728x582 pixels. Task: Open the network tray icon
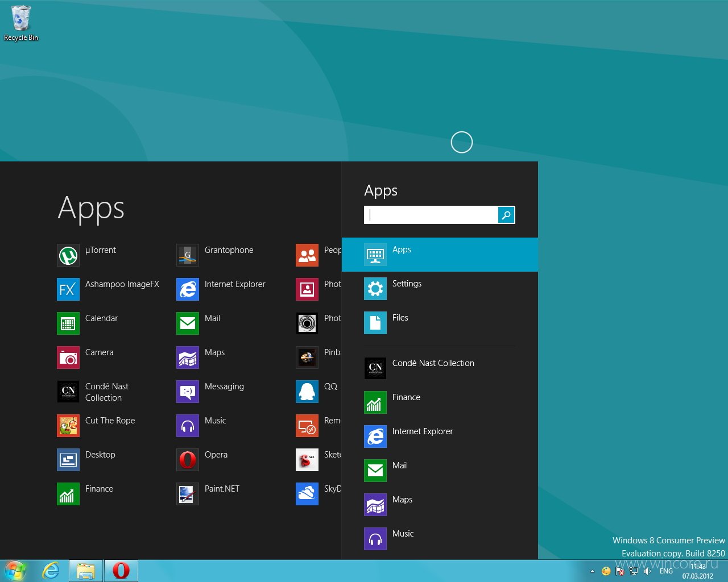[x=634, y=571]
